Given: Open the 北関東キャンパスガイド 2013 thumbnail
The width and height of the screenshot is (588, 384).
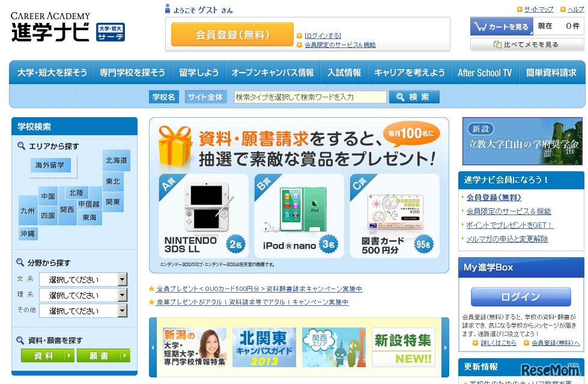Looking at the screenshot, I should click(264, 347).
